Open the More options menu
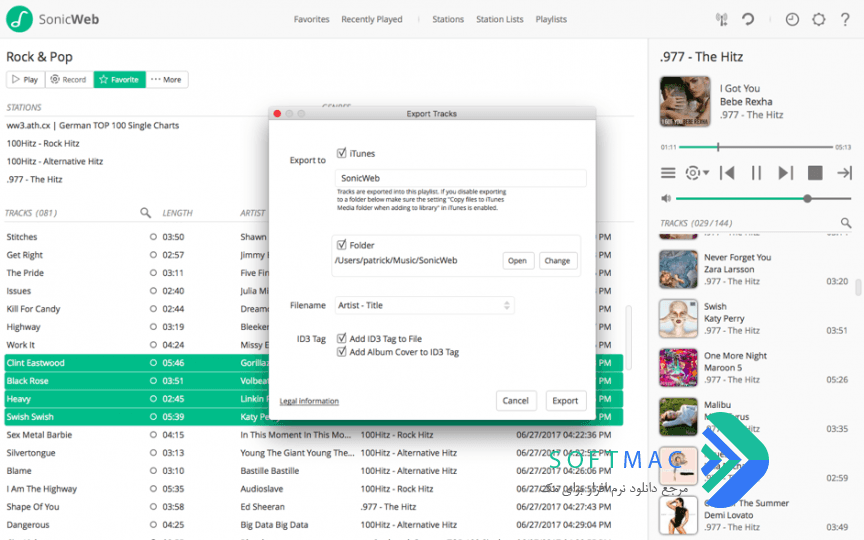The height and width of the screenshot is (540, 864). (167, 79)
